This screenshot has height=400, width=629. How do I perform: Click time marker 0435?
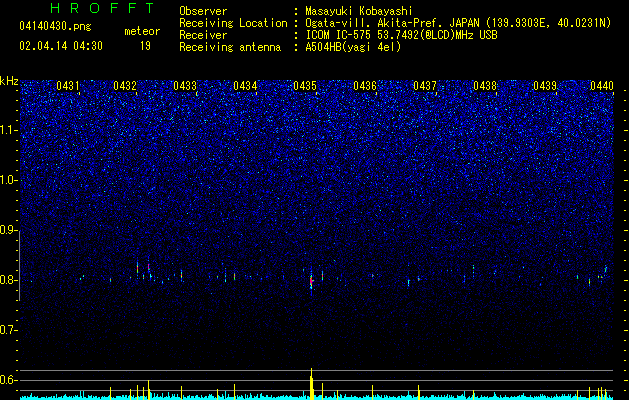click(305, 86)
